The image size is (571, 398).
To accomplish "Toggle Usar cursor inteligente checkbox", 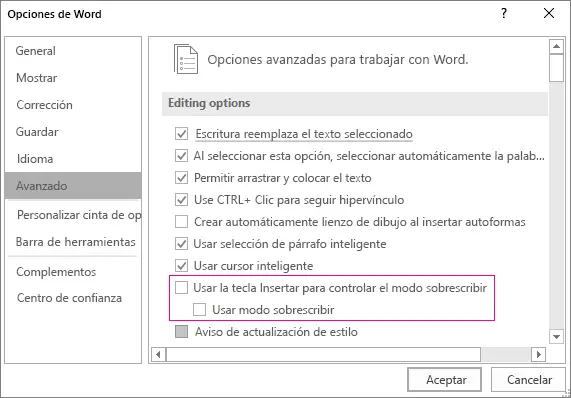I will tap(181, 266).
